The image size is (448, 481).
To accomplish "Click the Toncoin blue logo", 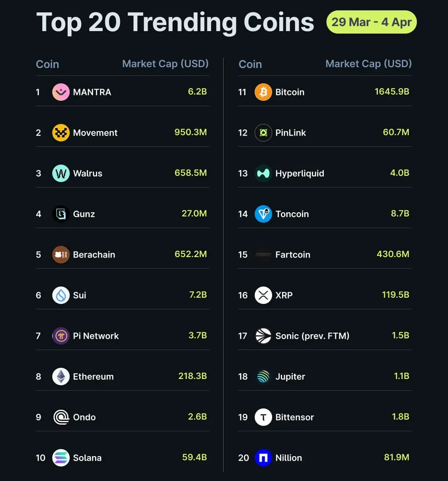I will coord(263,214).
